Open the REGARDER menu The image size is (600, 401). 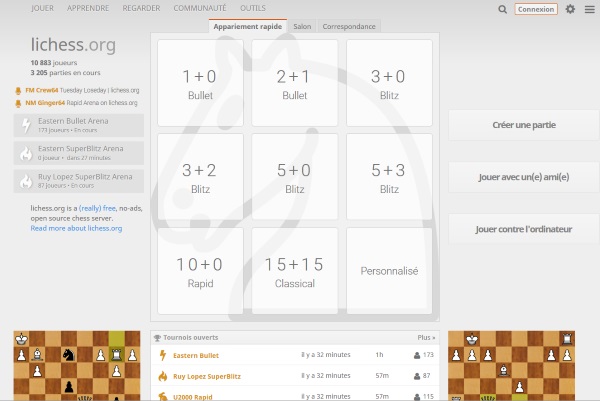(141, 8)
